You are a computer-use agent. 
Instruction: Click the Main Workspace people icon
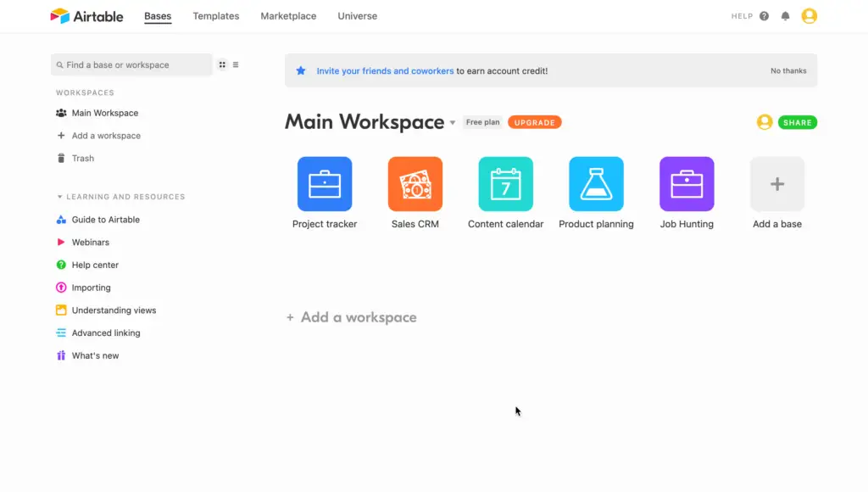pyautogui.click(x=61, y=113)
